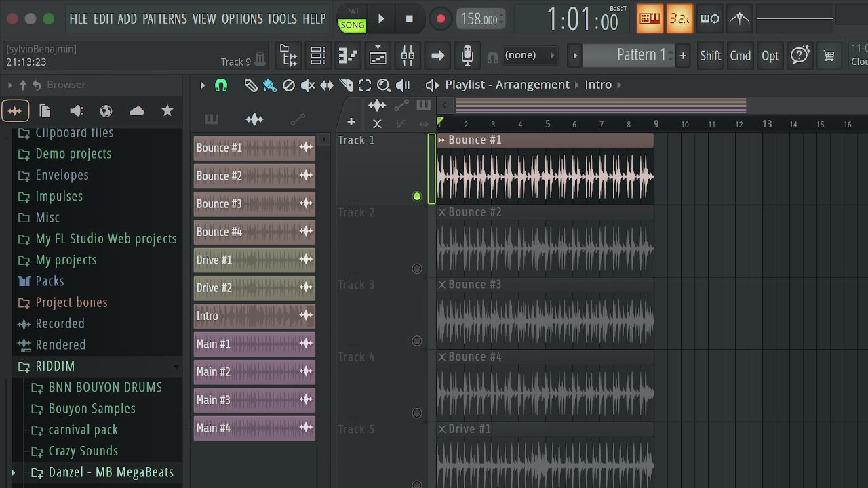Viewport: 868px width, 488px height.
Task: Toggle the metronome icon
Action: click(x=741, y=19)
